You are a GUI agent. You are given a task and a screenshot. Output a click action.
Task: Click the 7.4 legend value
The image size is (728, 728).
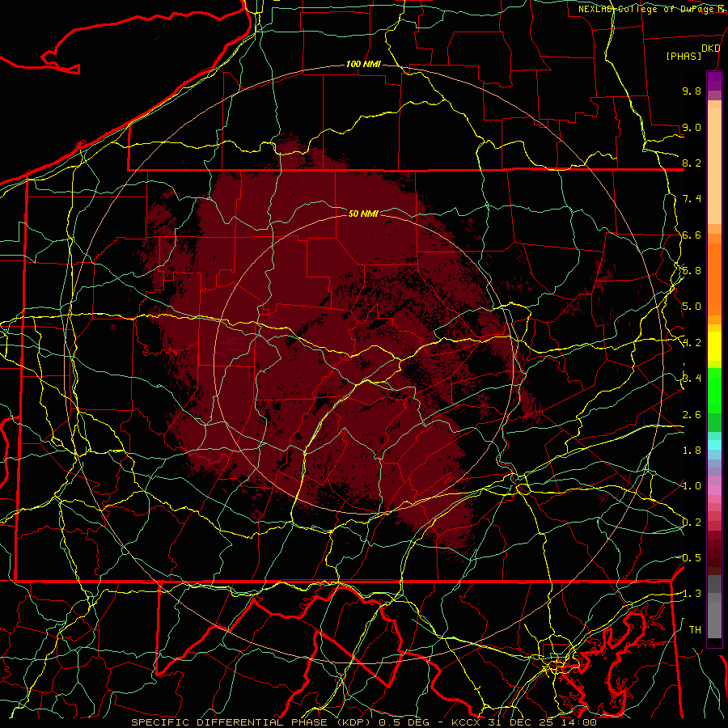coord(692,199)
